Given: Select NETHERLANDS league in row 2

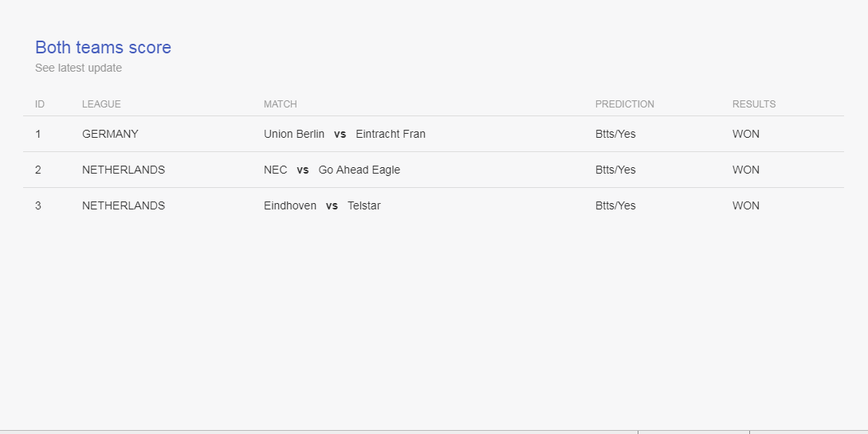Looking at the screenshot, I should (124, 170).
